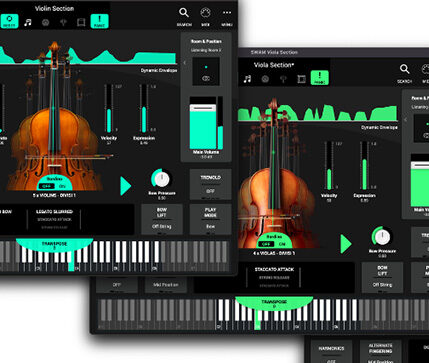Viewport: 429px width, 363px height.
Task: Click the Bow Pressure knob in Viola window
Action: pyautogui.click(x=382, y=236)
